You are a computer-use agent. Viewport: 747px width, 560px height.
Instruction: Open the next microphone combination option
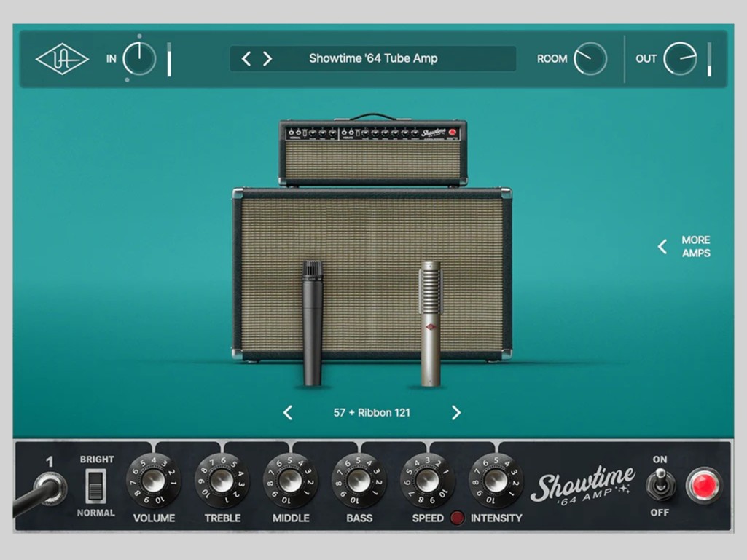[x=456, y=412]
